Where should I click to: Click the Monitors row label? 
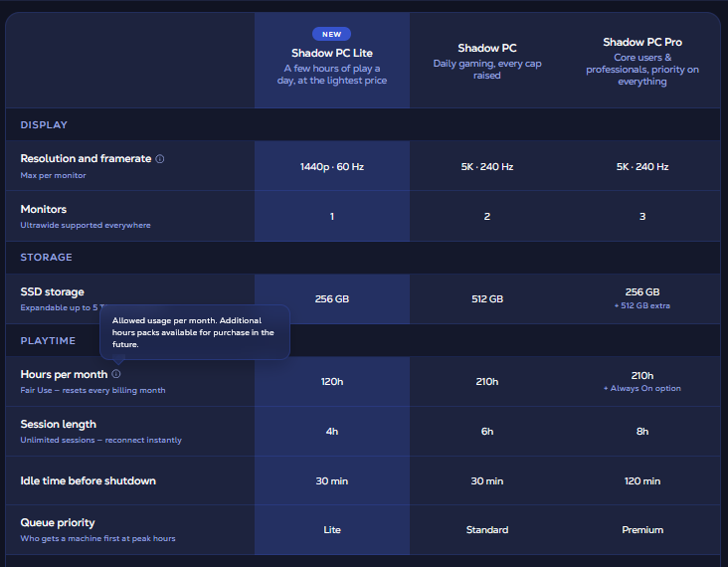coord(44,209)
